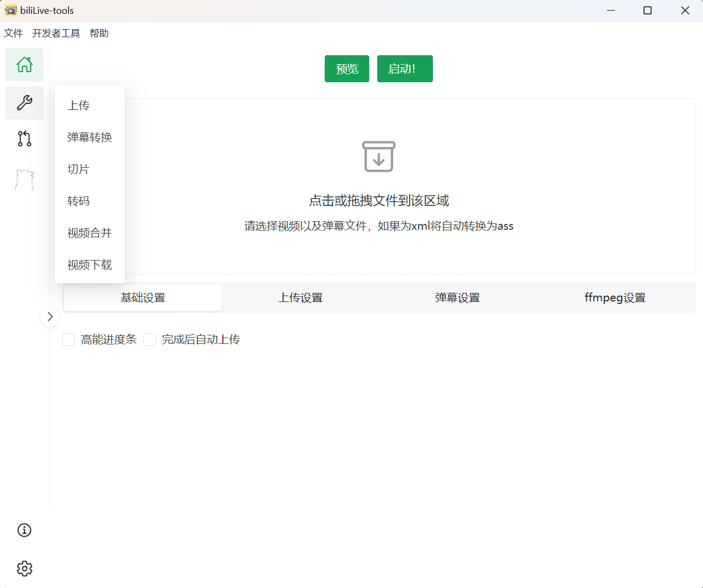Switch to the ffmpeg设置 tab
This screenshot has width=703, height=588.
point(615,298)
